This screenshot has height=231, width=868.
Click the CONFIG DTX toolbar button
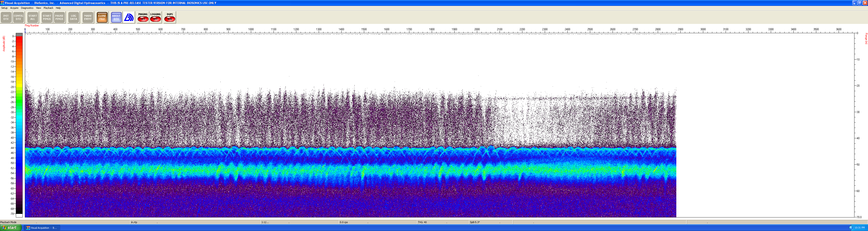tap(19, 18)
